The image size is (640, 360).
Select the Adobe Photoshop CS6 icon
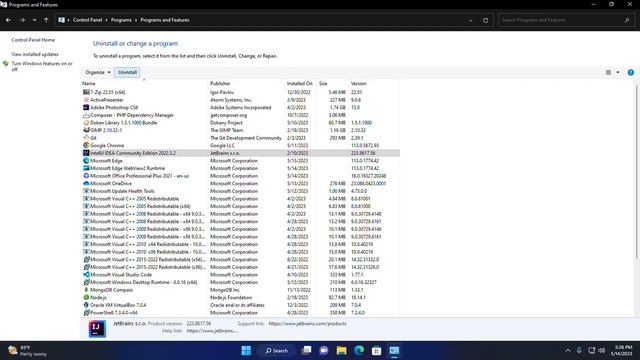tap(86, 107)
